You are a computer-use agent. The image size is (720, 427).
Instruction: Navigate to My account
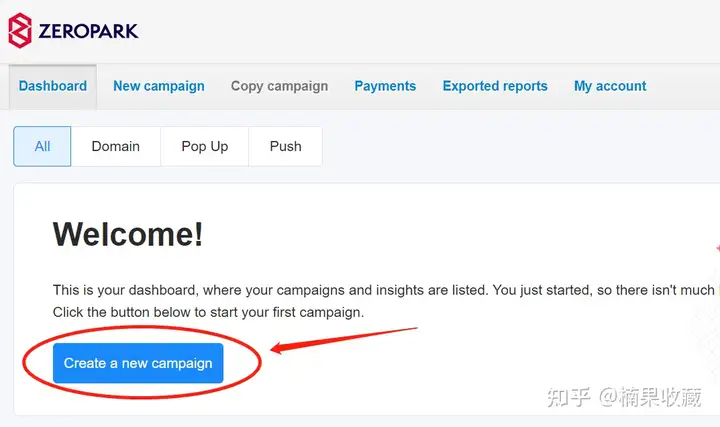[x=610, y=86]
